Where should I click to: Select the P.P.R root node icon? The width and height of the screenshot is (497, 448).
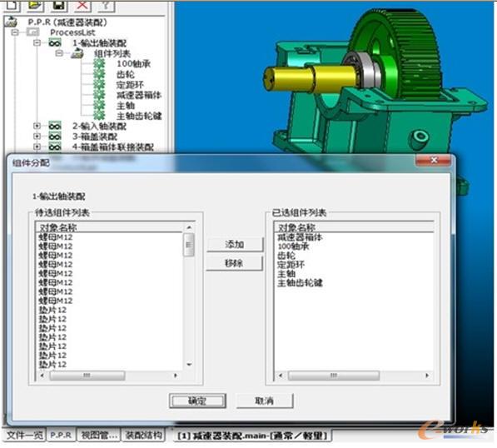pos(11,22)
